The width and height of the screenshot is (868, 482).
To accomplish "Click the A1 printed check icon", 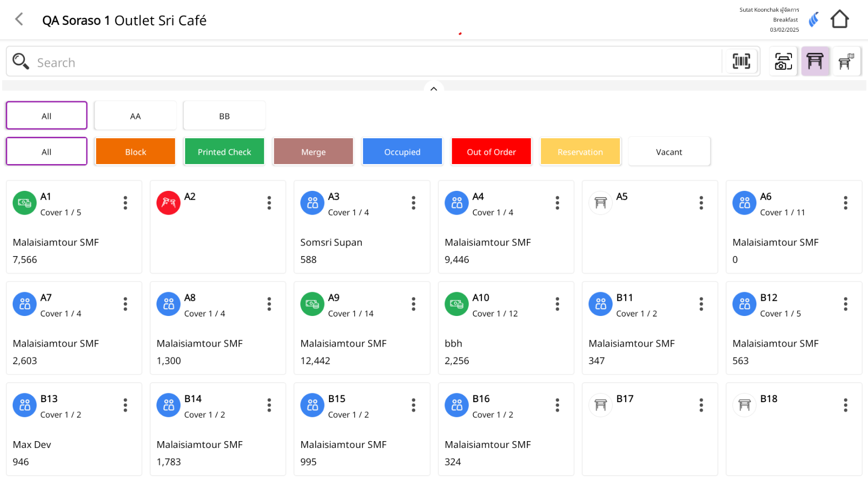I will click(x=24, y=203).
